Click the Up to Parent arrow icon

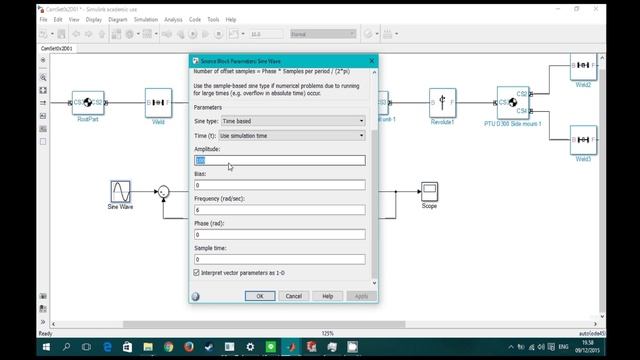pyautogui.click(x=102, y=34)
